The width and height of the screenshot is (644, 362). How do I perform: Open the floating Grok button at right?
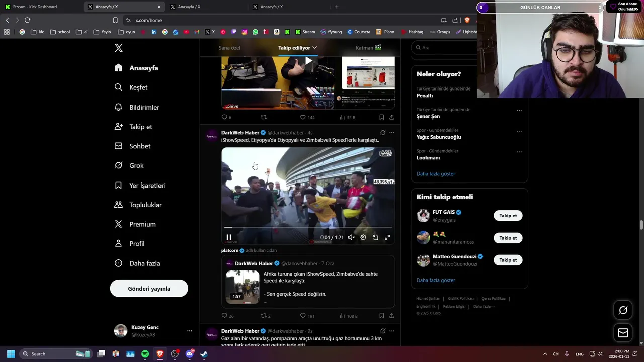coord(623,310)
